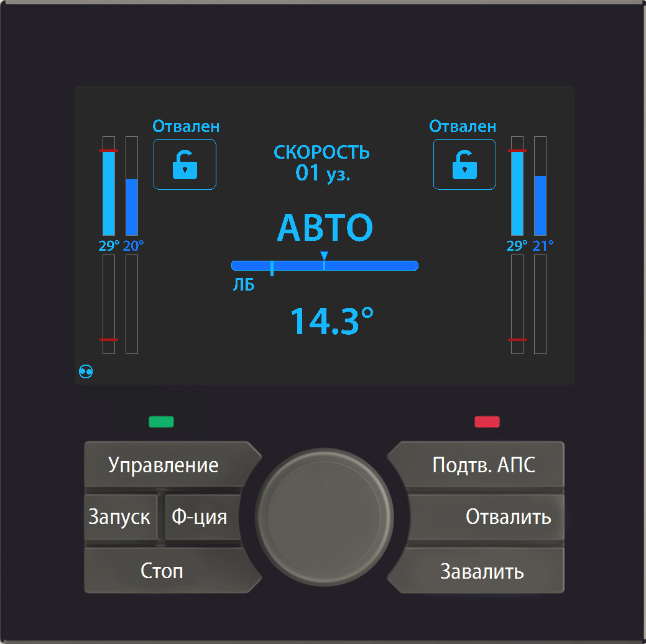Click the СКОРОСТЬ 01 уз. speed readout

tap(322, 163)
